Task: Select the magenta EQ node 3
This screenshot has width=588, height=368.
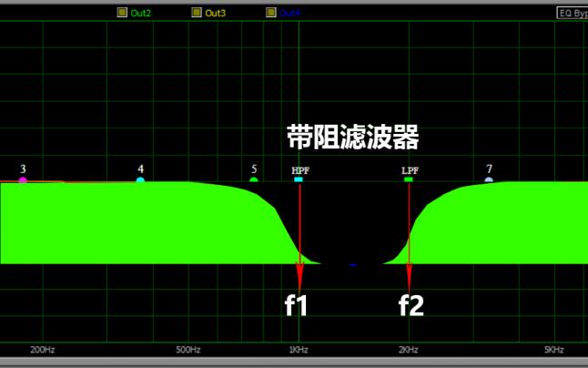Action: pyautogui.click(x=23, y=180)
